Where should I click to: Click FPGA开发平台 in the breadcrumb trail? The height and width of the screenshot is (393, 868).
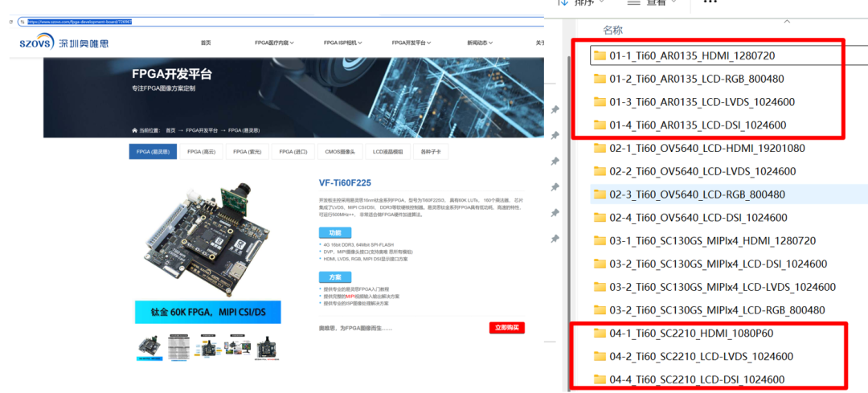point(202,131)
